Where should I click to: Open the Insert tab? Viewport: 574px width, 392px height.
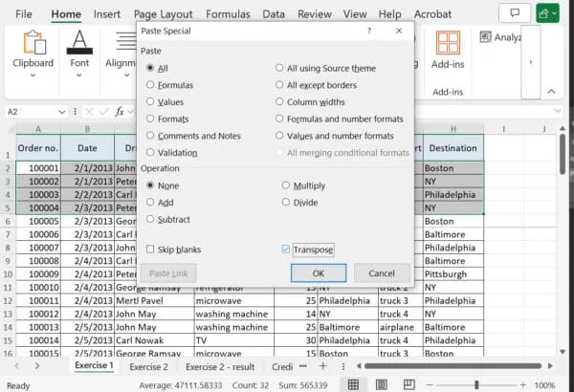pos(106,14)
